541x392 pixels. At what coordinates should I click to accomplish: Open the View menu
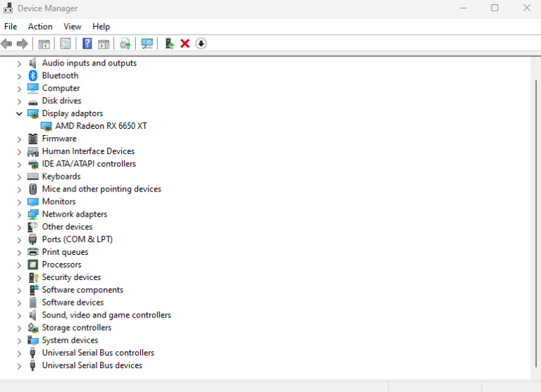click(x=73, y=27)
